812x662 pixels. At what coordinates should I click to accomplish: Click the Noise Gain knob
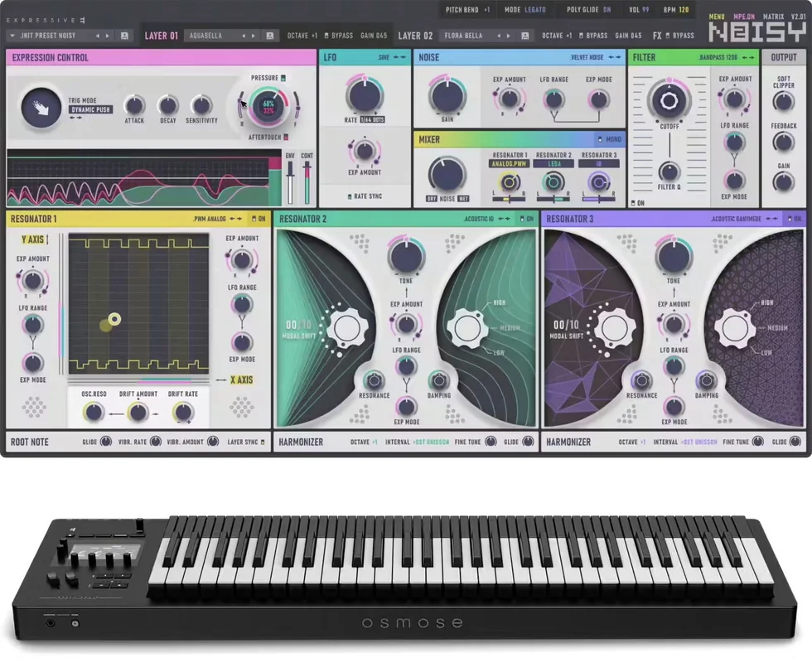[447, 96]
